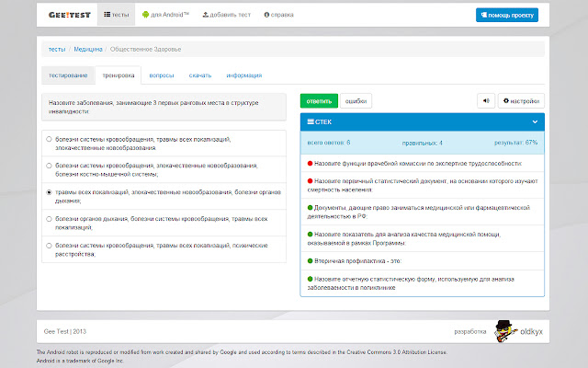The image size is (588, 368).
Task: Click the ошибки button
Action: pyautogui.click(x=356, y=101)
